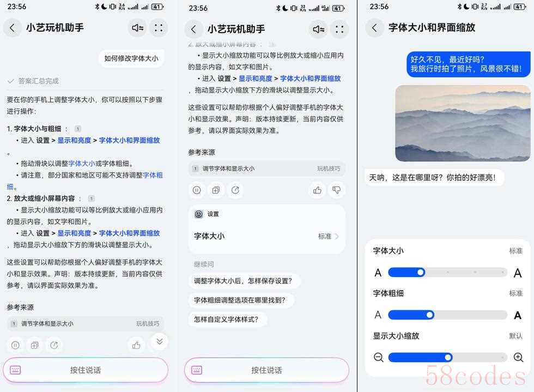
Task: Open the four-dot menu in middle assistant header
Action: coord(339,29)
